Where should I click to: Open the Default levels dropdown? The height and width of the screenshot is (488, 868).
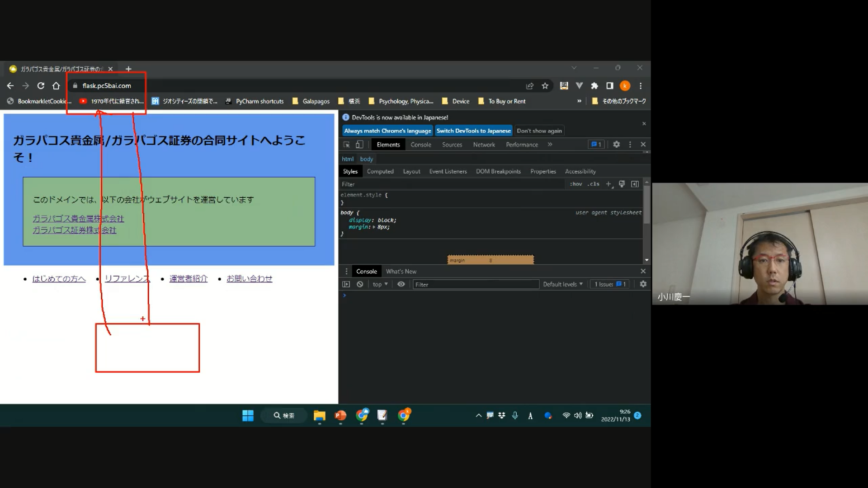[x=563, y=284]
